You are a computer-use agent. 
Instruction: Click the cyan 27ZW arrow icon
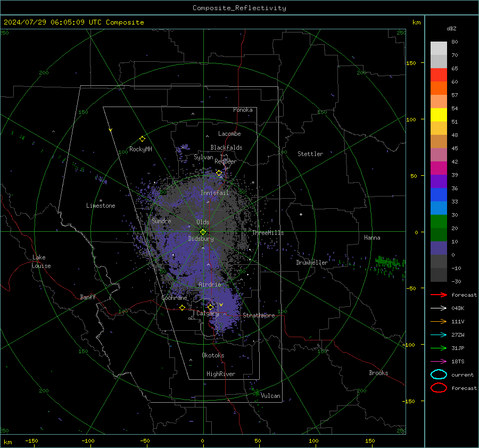(x=439, y=335)
